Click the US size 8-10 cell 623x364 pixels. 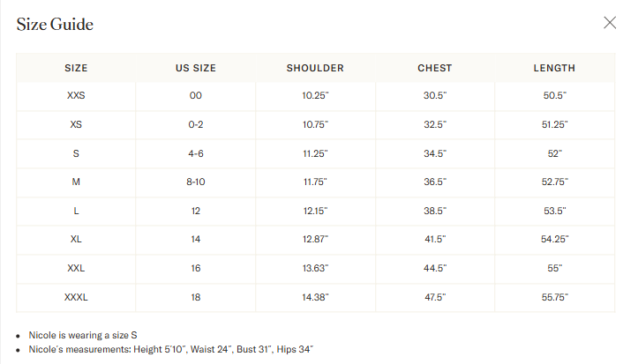[196, 182]
